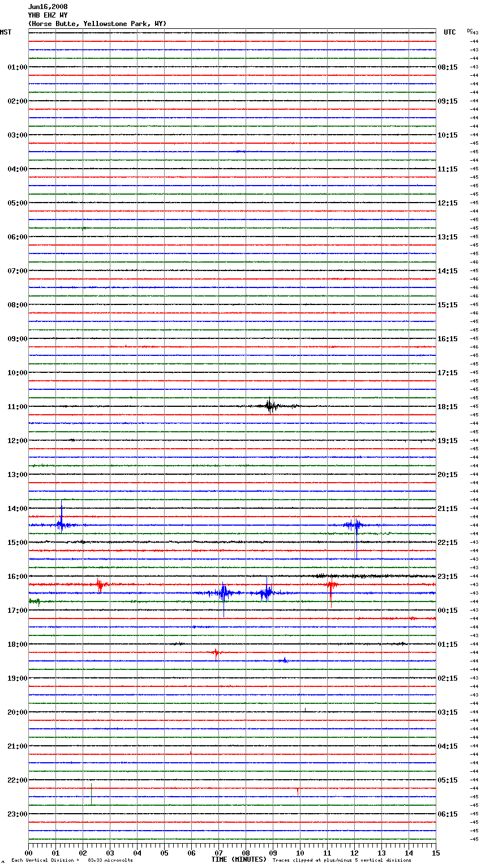Click the Traces clipped at plus/minus footnote
The height and width of the screenshot is (868, 481).
[x=342, y=861]
